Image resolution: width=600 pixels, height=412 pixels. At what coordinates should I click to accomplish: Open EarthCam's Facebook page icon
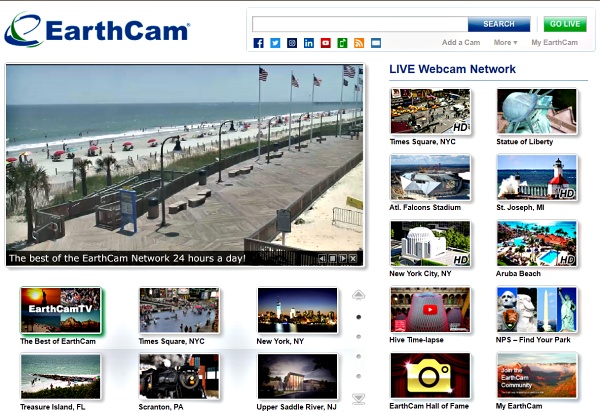point(259,43)
